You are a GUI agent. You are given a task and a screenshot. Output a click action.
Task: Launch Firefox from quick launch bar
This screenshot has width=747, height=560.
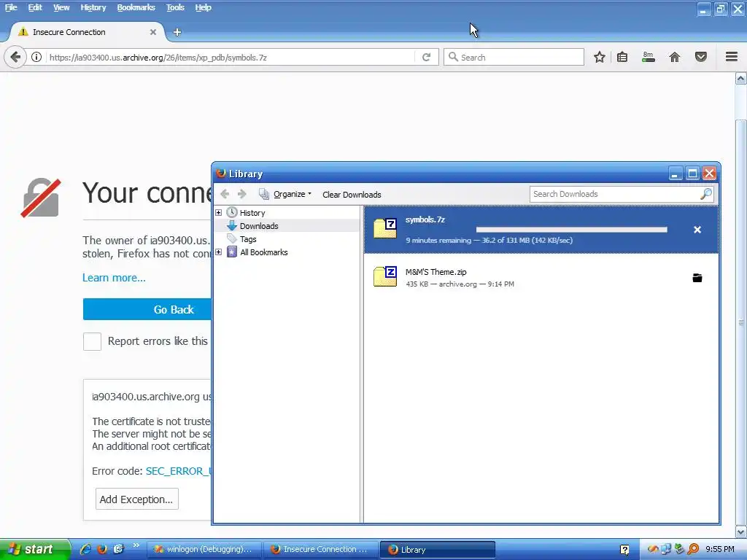pos(102,549)
